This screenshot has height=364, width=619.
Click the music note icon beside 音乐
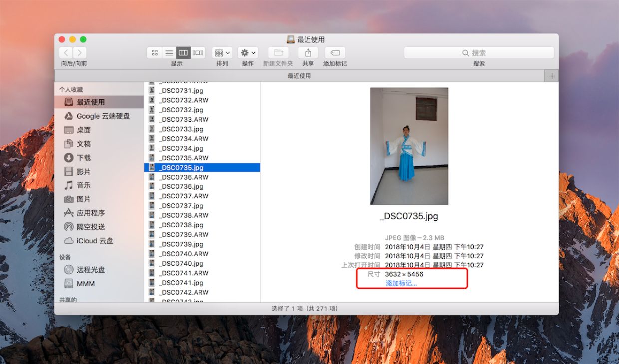[69, 185]
